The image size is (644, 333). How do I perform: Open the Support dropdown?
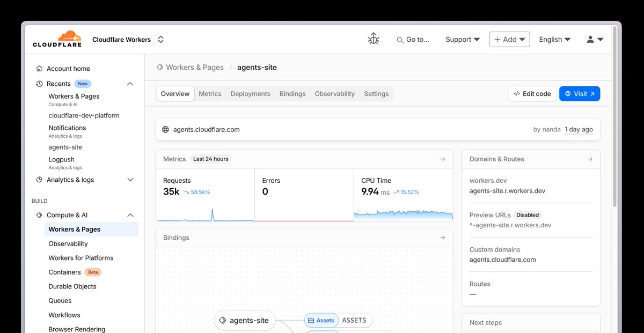coord(463,39)
